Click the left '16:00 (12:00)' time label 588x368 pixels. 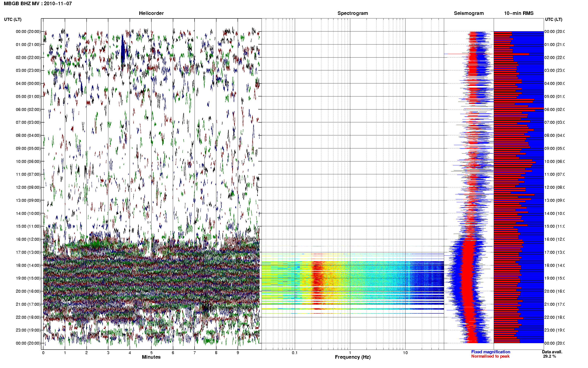point(28,239)
